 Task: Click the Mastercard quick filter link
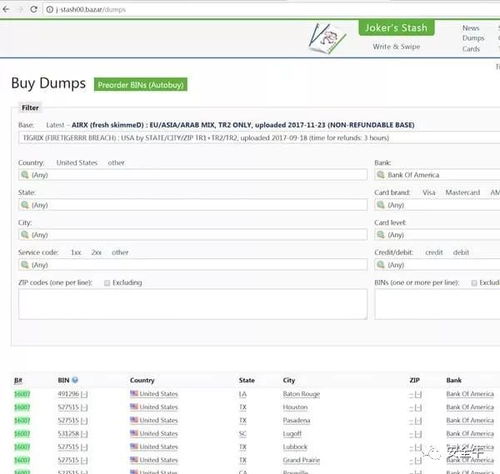pyautogui.click(x=463, y=192)
